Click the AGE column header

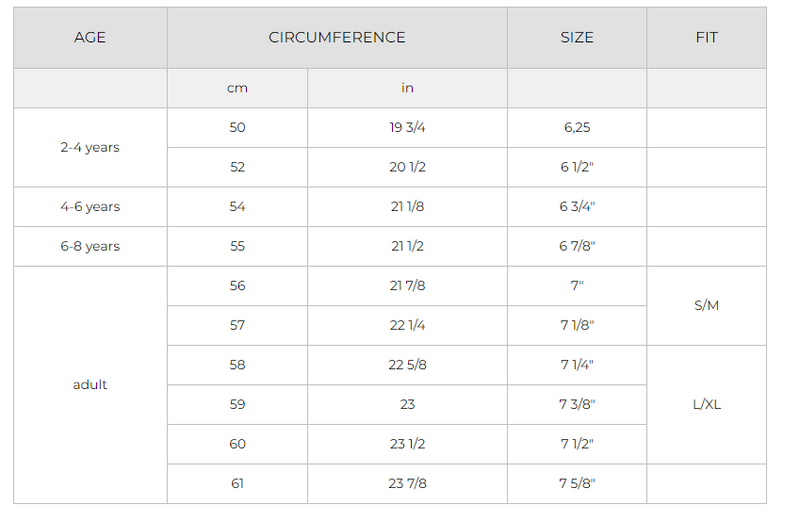[x=90, y=38]
